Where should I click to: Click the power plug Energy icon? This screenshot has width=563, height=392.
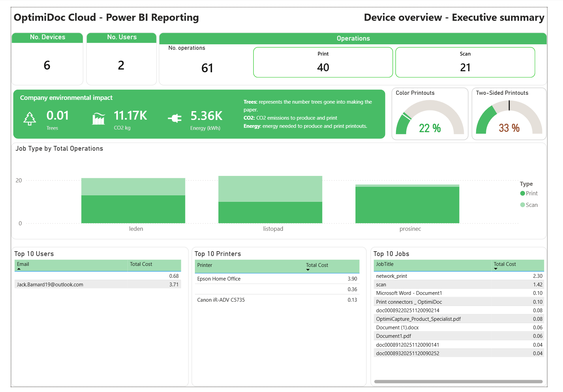(x=175, y=118)
